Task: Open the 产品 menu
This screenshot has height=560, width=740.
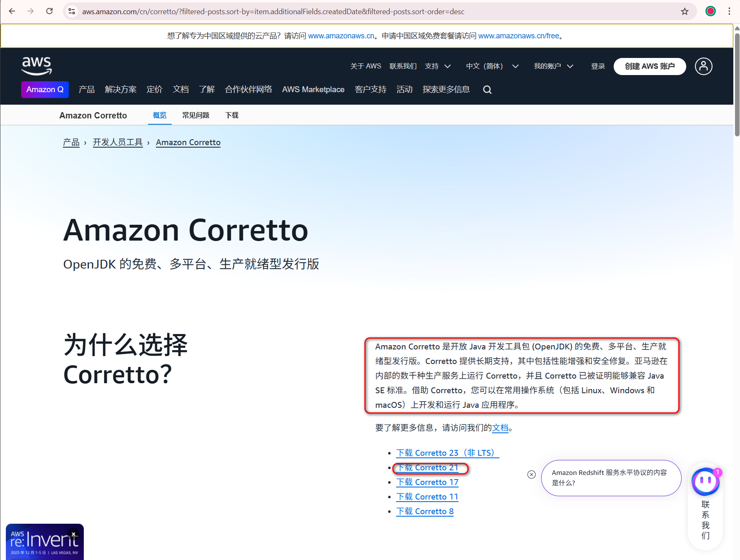Action: 87,90
